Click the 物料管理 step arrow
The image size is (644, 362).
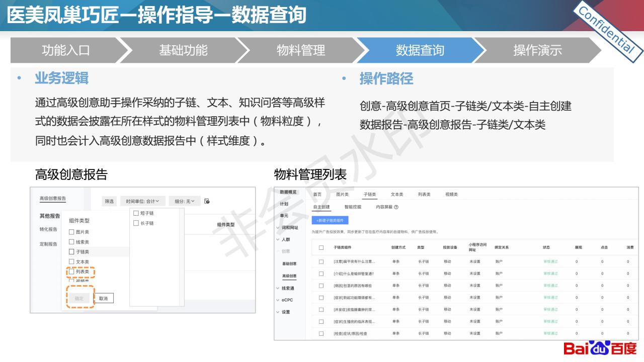click(x=301, y=50)
